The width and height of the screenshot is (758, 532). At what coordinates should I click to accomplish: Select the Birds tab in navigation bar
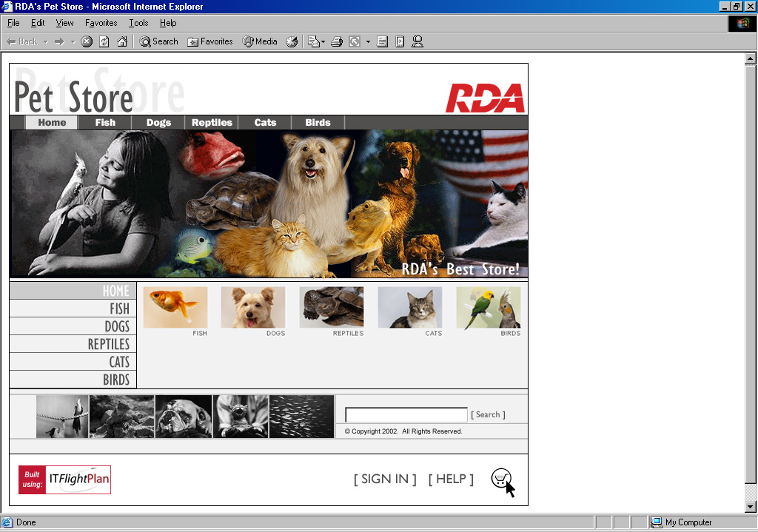(318, 123)
